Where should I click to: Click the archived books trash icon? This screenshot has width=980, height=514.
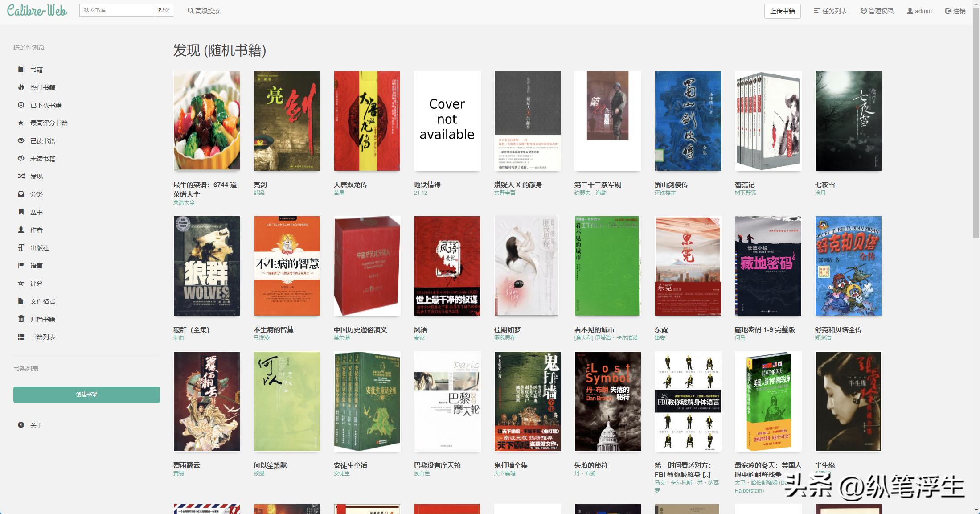[x=21, y=319]
